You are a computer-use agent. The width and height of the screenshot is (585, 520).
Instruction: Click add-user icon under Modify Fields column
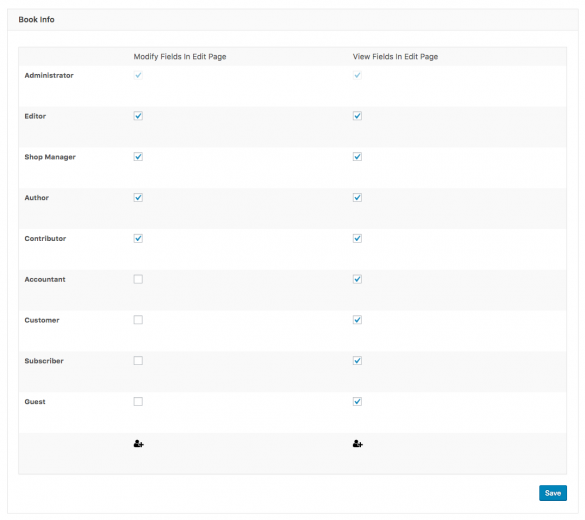click(x=138, y=444)
